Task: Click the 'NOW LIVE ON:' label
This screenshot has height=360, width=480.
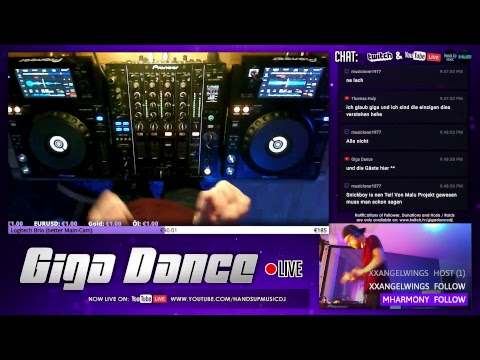Action: point(108,299)
